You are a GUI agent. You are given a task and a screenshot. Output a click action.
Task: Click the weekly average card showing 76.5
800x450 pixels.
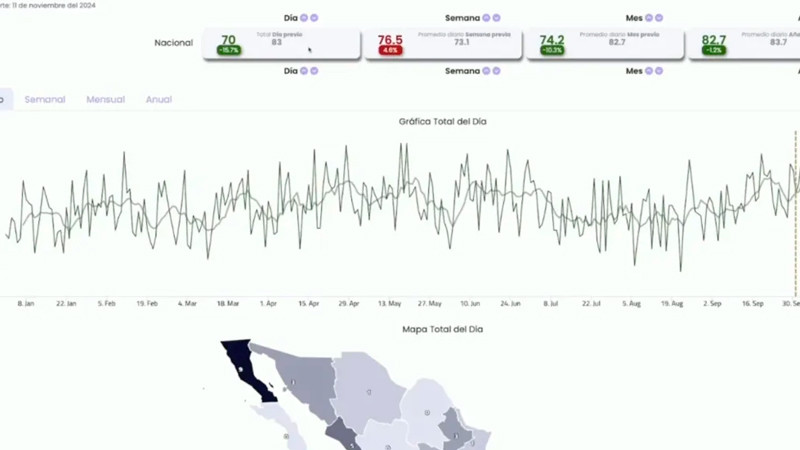pos(442,43)
